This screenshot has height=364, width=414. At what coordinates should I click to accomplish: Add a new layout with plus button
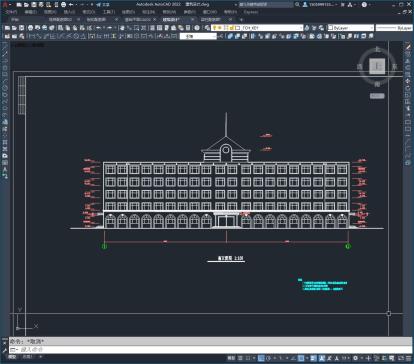[x=41, y=357]
